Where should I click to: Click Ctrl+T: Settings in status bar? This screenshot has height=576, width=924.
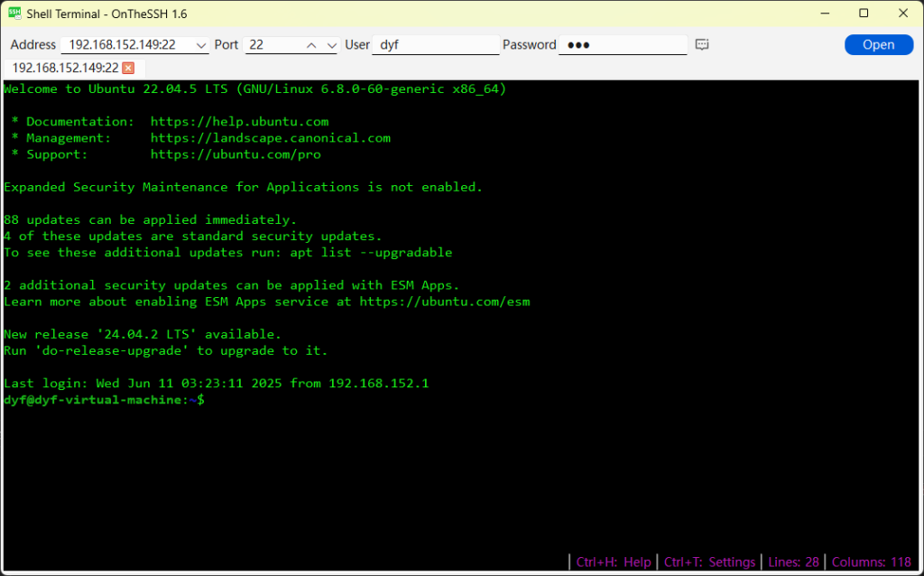(709, 562)
